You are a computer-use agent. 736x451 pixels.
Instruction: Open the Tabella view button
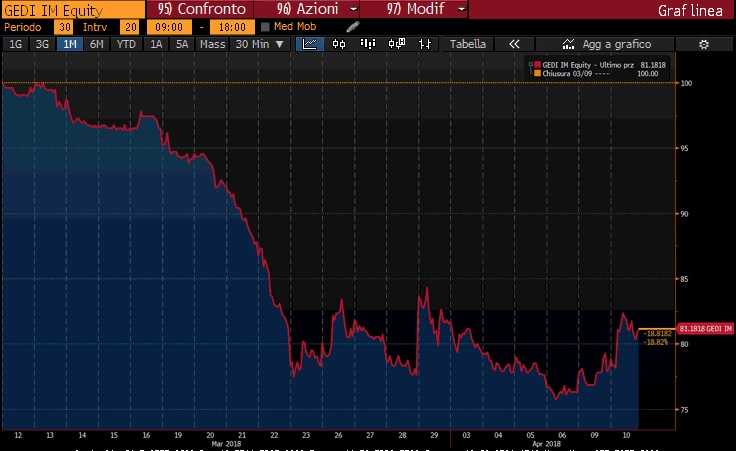click(468, 44)
